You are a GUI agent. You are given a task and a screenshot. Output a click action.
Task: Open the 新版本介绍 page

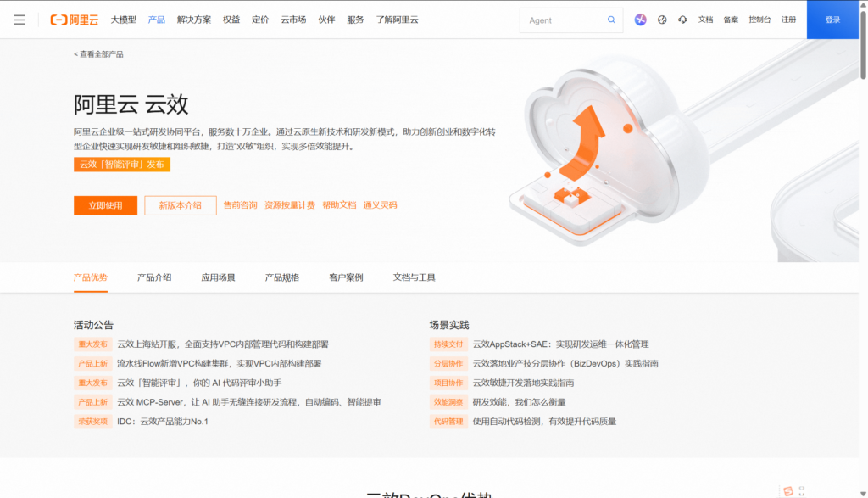point(180,205)
